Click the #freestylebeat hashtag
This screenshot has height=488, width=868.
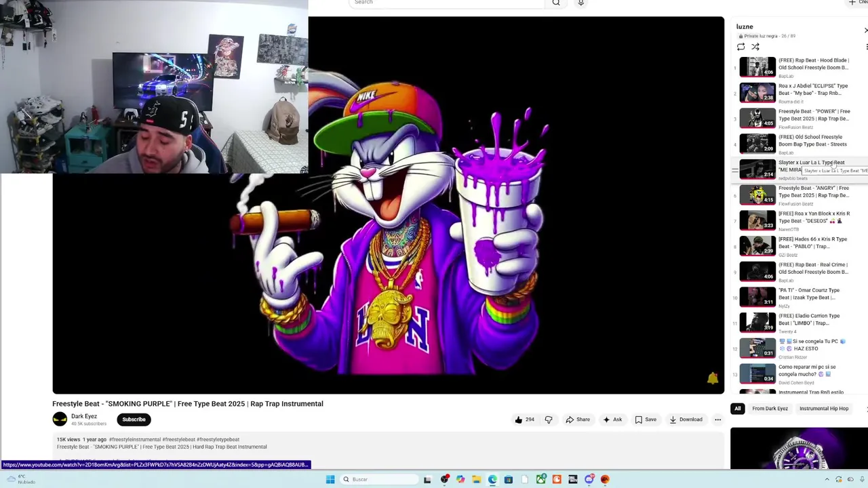[x=178, y=440]
